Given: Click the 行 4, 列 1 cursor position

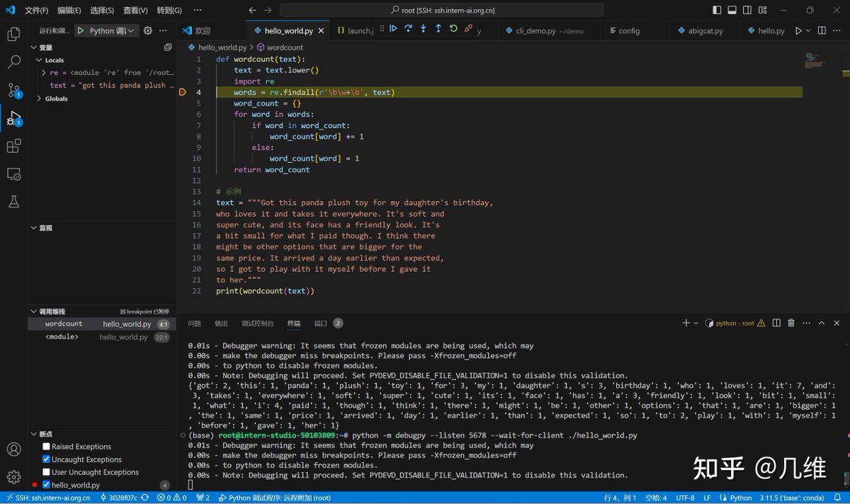Looking at the screenshot, I should (x=620, y=498).
